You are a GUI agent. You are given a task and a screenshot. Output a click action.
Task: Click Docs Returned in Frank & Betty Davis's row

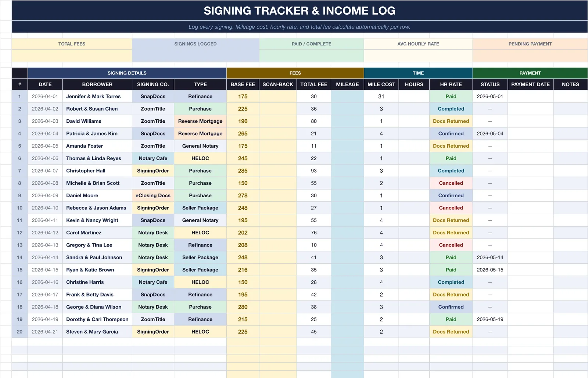[451, 295]
